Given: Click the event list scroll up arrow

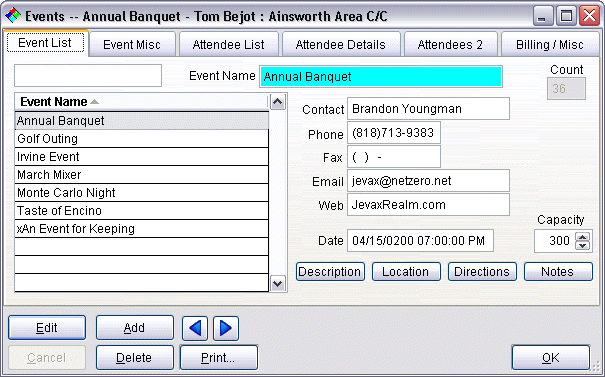Looking at the screenshot, I should tap(278, 102).
